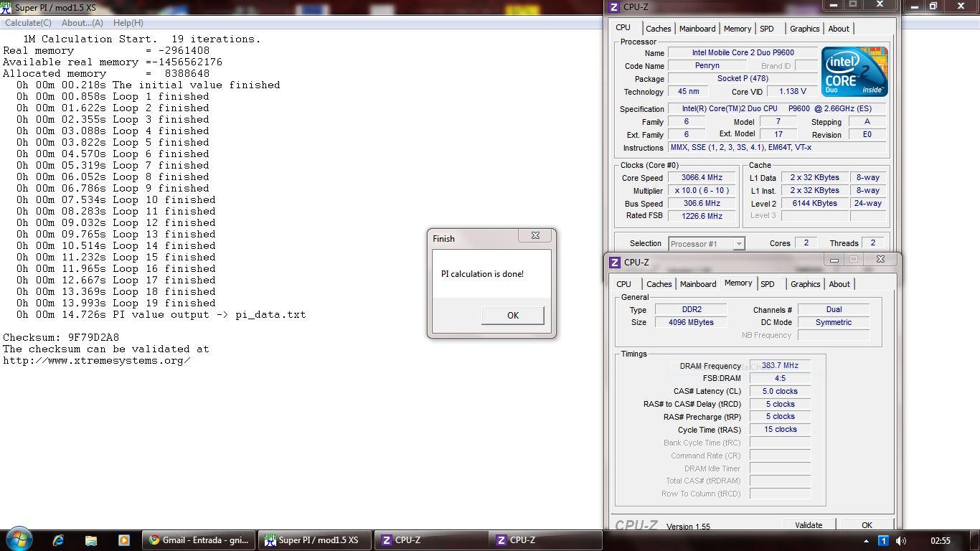
Task: Switch to Gmail Chrome taskbar window
Action: 199,540
